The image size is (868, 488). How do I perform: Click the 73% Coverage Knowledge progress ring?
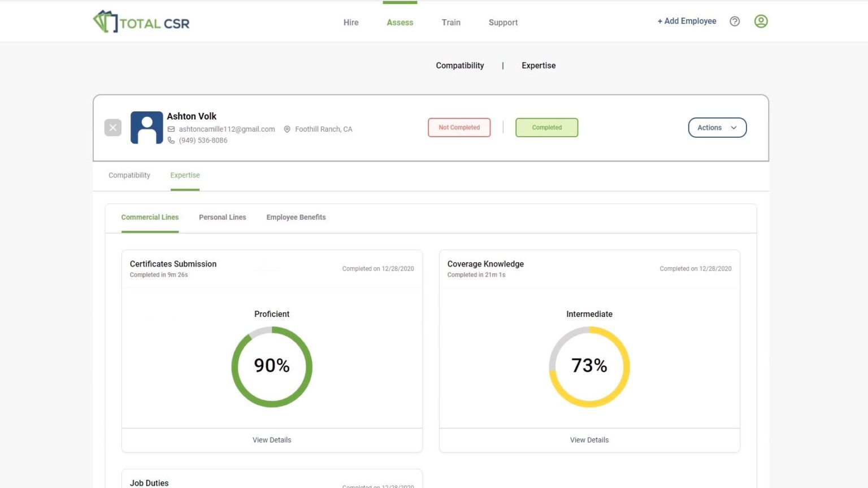(x=589, y=367)
